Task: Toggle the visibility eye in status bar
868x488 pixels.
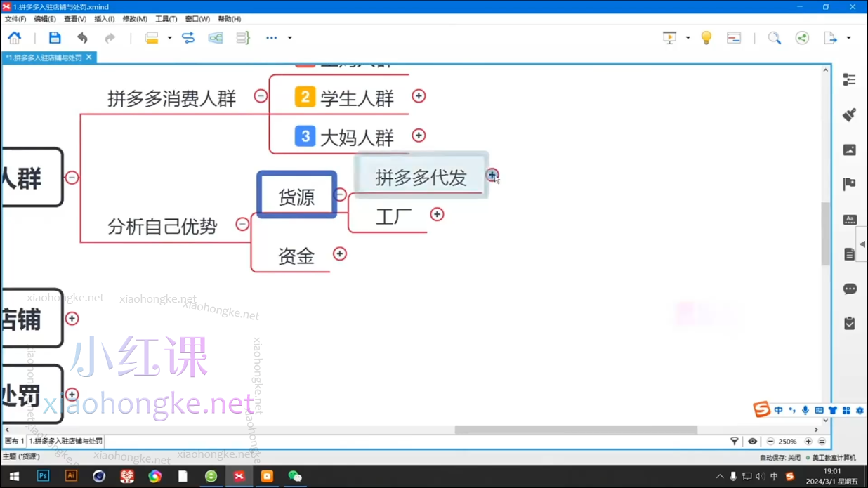Action: coord(752,441)
